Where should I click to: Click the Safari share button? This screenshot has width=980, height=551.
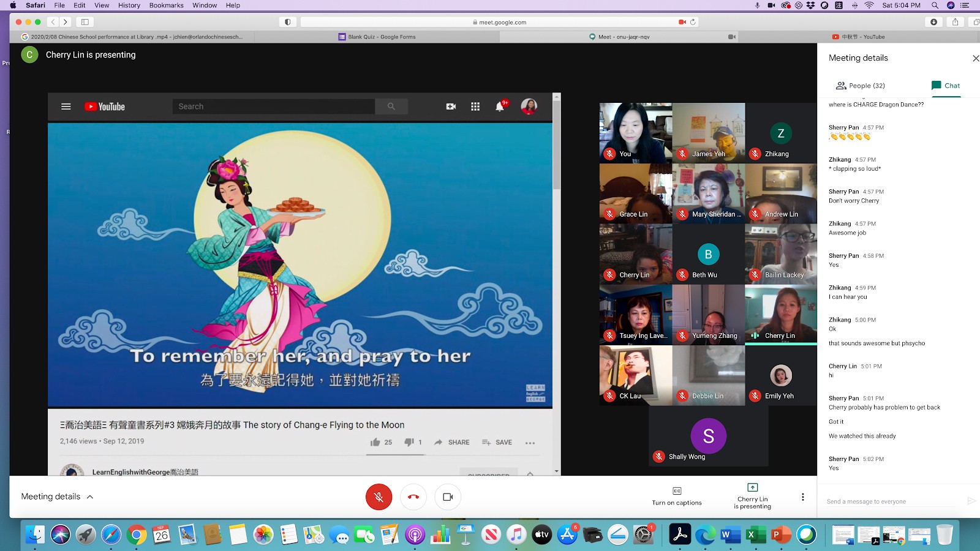coord(955,22)
